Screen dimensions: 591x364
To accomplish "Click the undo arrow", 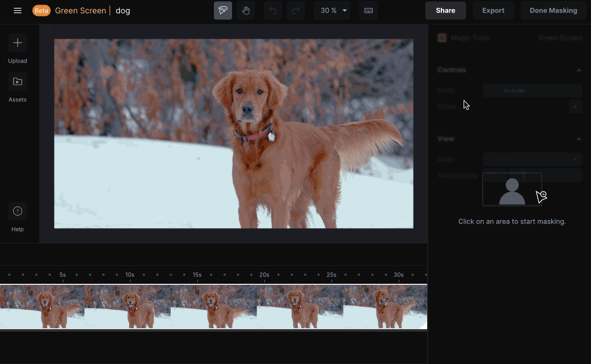I will 273,11.
